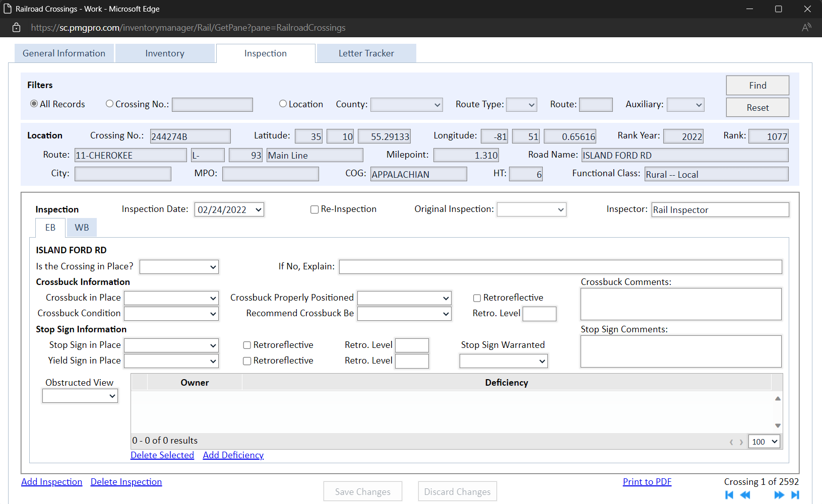The image size is (822, 504).
Task: Click the Deficiency column header
Action: pyautogui.click(x=507, y=382)
